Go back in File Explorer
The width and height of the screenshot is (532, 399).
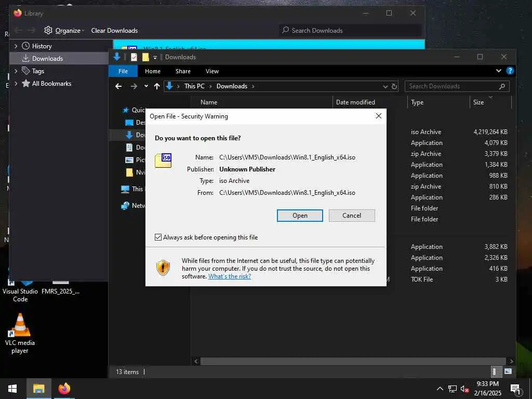(118, 86)
